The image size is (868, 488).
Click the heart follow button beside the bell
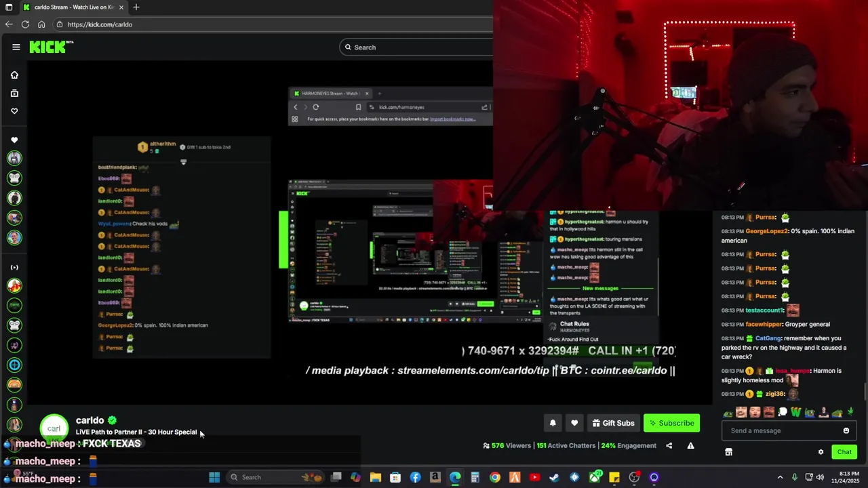click(574, 423)
